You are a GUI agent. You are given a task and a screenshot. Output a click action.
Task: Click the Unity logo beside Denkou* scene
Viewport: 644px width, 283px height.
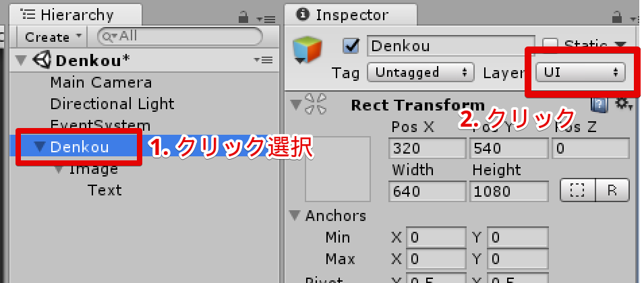41,60
